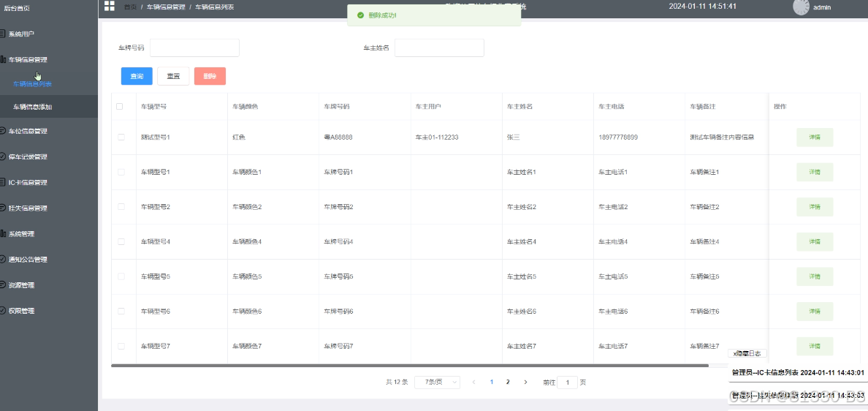Open 详情 for the 车辆型号1 row

click(x=815, y=172)
